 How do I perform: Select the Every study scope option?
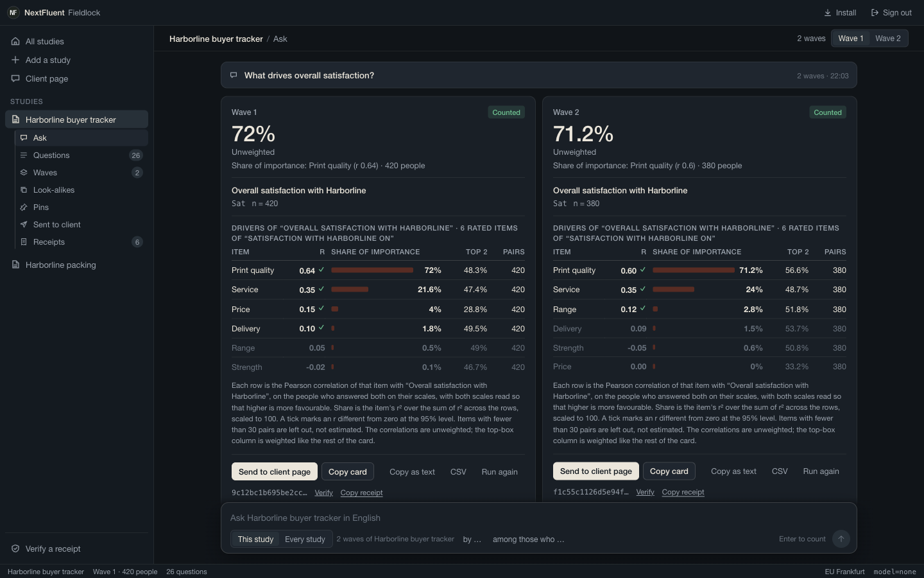[305, 539]
